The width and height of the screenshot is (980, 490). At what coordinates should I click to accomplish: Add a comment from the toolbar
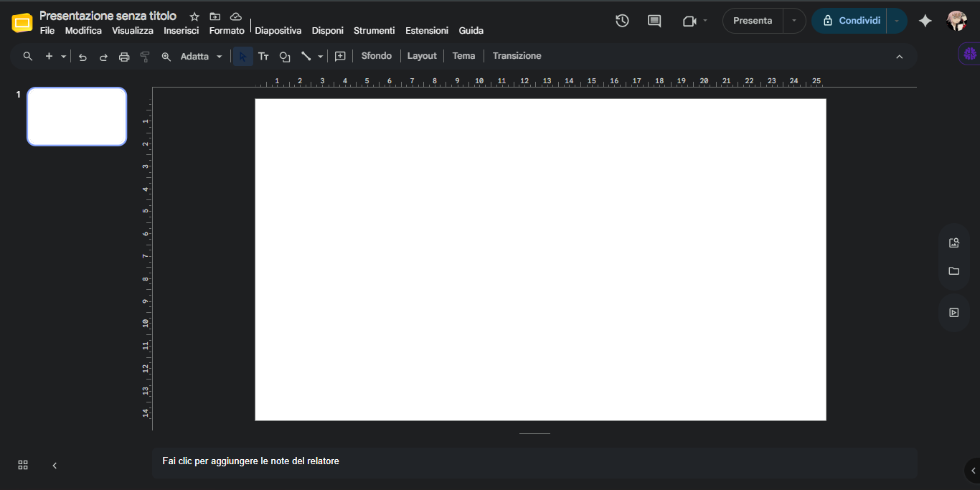click(x=340, y=56)
